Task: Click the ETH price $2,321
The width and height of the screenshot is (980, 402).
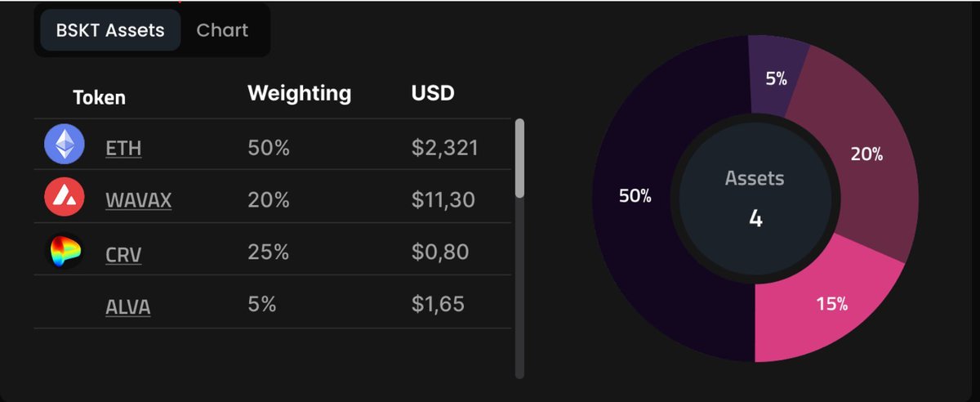Action: click(445, 149)
